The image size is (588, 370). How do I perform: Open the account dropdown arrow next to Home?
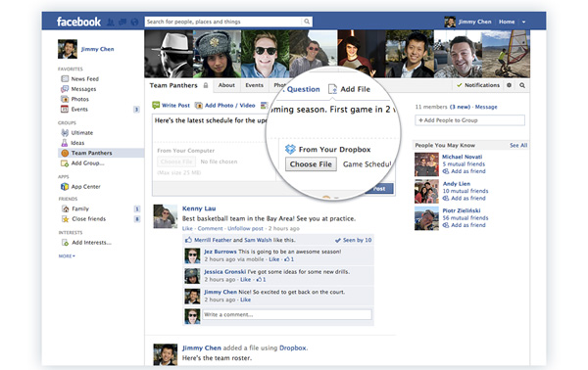pyautogui.click(x=524, y=23)
